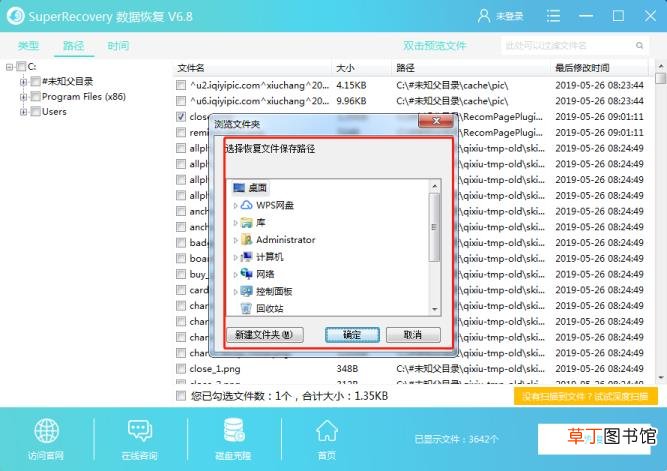Viewport: 667px width, 471px height.
Task: Open the hamburger menu icon in title bar
Action: click(x=553, y=16)
